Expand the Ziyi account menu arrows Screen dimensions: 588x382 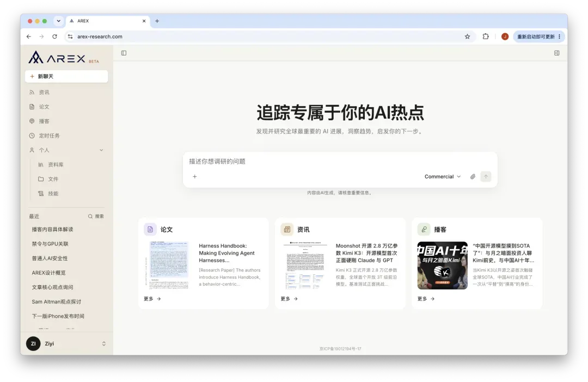tap(104, 344)
